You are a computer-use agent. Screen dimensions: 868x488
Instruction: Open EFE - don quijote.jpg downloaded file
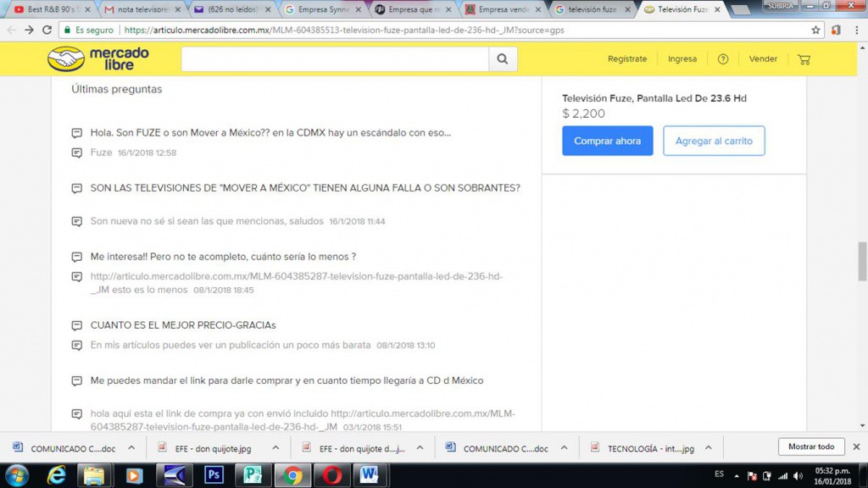click(206, 448)
